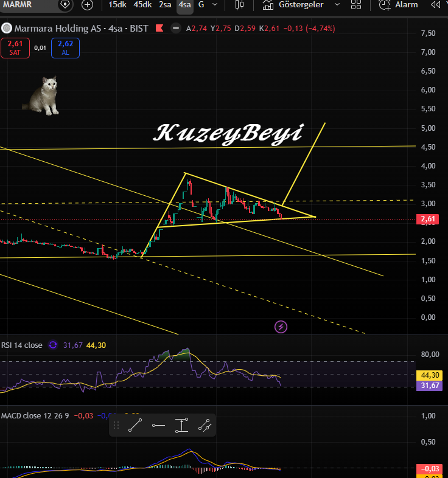Expand the timeframe dropdown chevron
The height and width of the screenshot is (478, 448).
coord(215,5)
